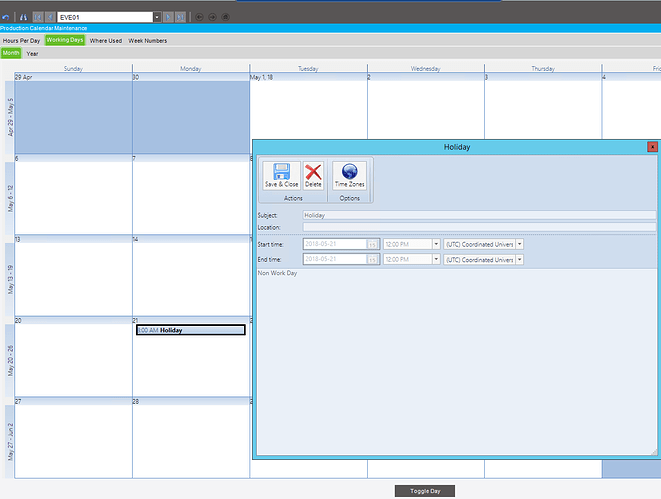Viewport: 661px width, 499px height.
Task: Click the undo arrow icon in toolbar
Action: [5, 17]
